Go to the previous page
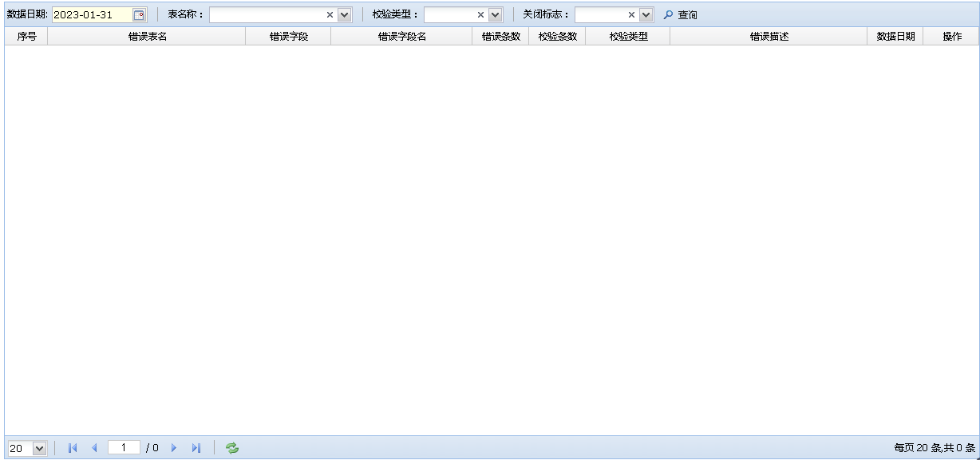 point(94,448)
